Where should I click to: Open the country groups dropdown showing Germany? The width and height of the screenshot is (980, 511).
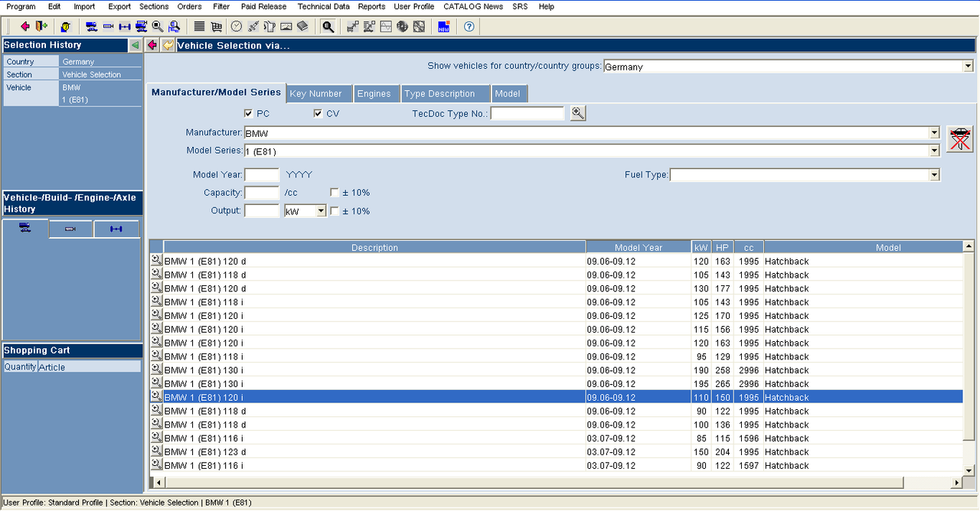(x=967, y=67)
